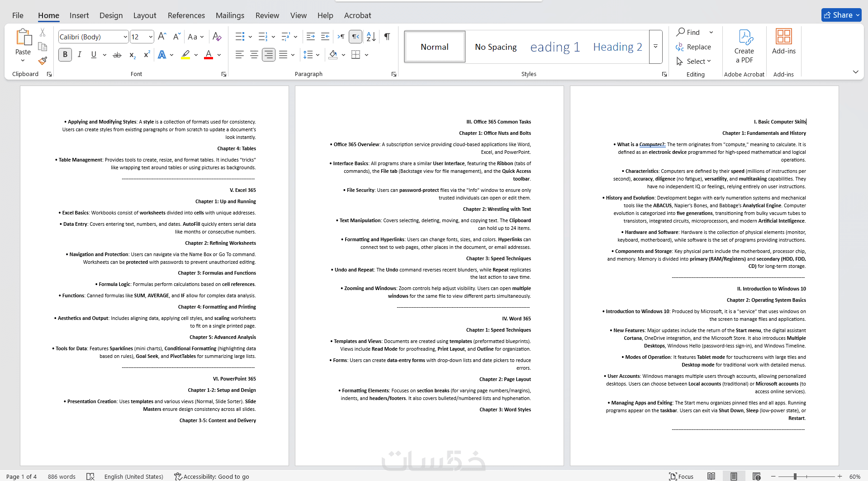
Task: Toggle Bold formatting
Action: pos(65,55)
